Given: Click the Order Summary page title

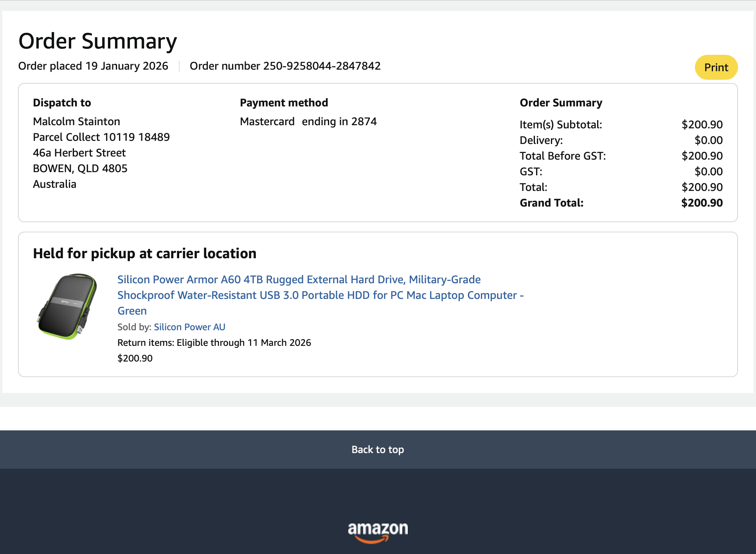Looking at the screenshot, I should [97, 41].
